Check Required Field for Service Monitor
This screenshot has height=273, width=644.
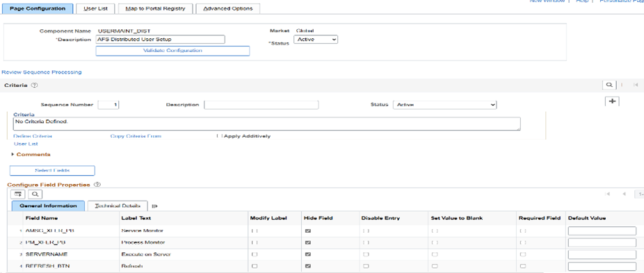point(523,231)
